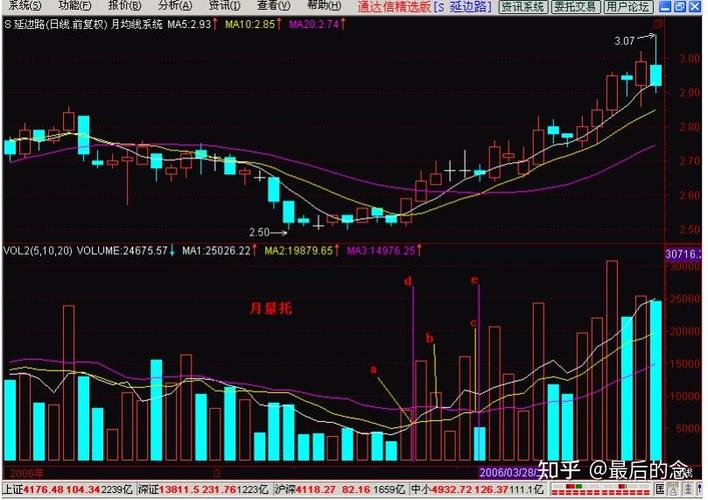Open the 系统 (System) menu
The image size is (708, 500).
pos(20,6)
